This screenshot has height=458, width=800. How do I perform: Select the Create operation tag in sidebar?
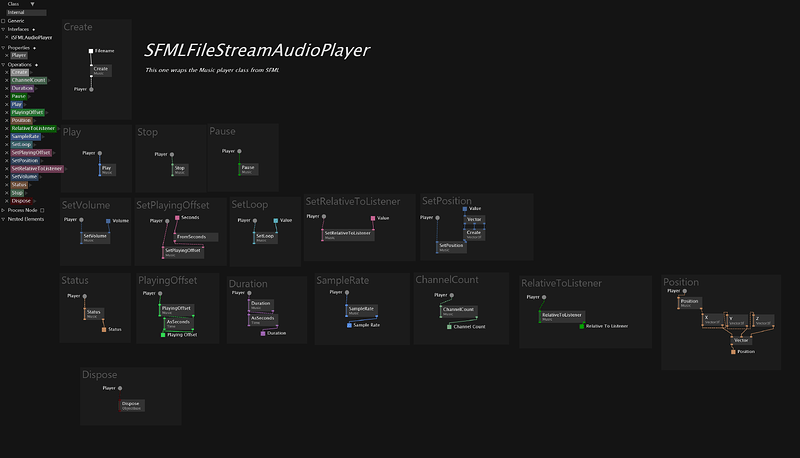[19, 72]
